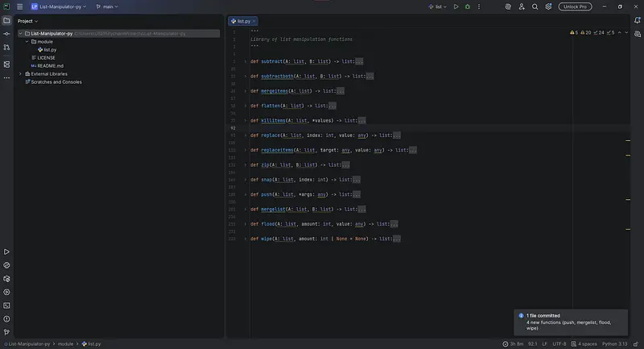The width and height of the screenshot is (644, 349).
Task: Toggle the Project tool window button
Action: coord(6,20)
